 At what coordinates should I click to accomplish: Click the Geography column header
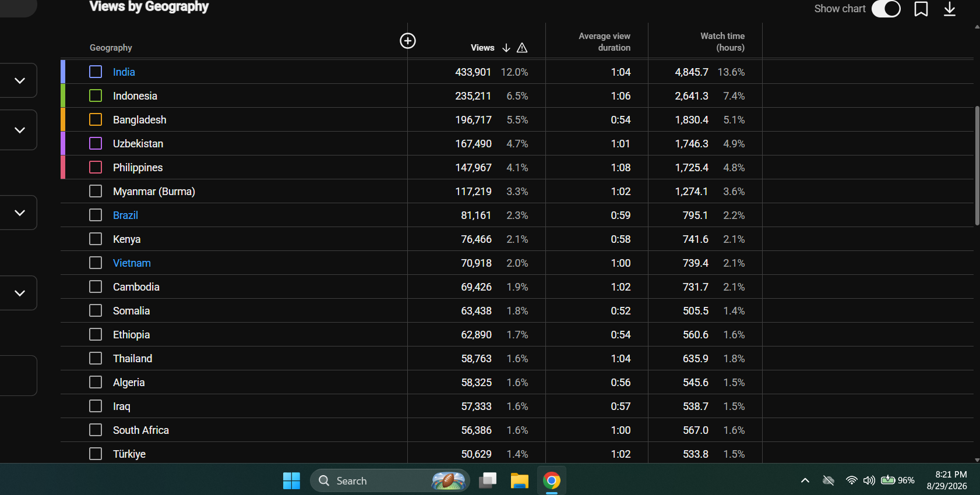[111, 48]
